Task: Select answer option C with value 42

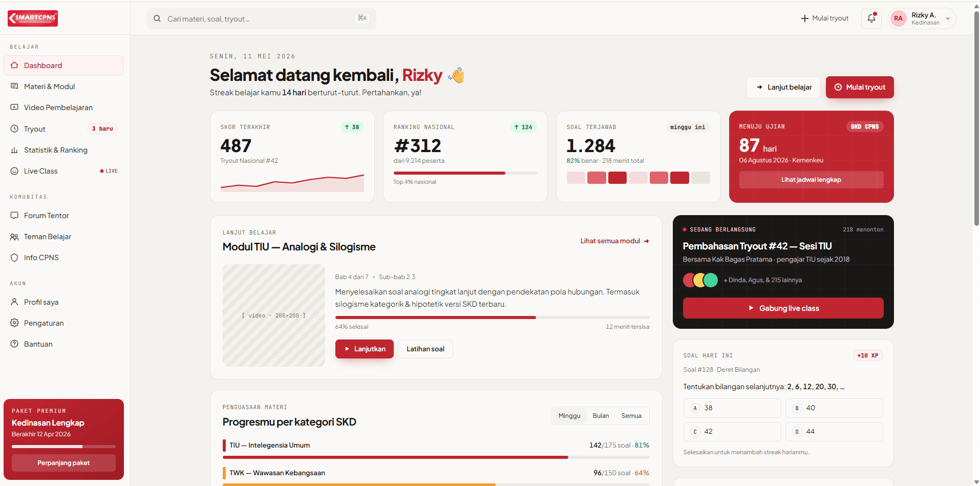Action: pyautogui.click(x=732, y=432)
